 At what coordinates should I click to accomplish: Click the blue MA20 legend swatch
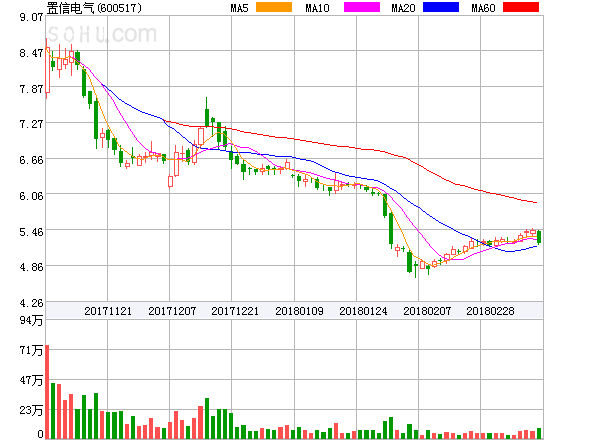[x=441, y=7]
